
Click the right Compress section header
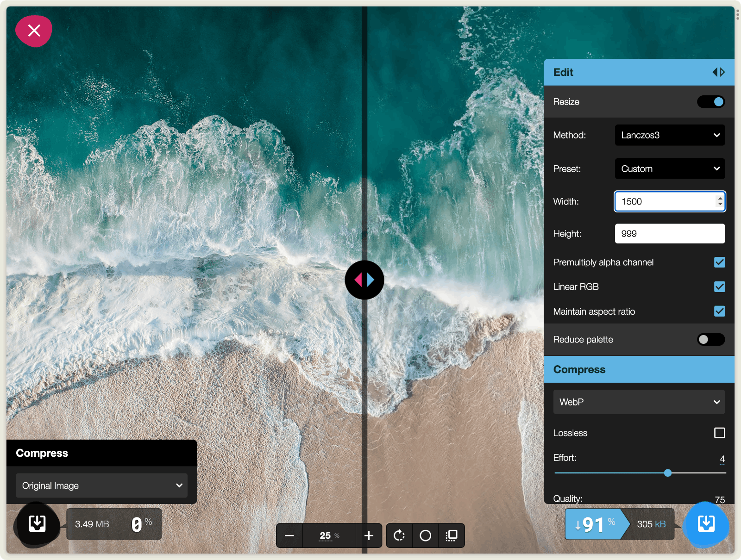coord(639,369)
